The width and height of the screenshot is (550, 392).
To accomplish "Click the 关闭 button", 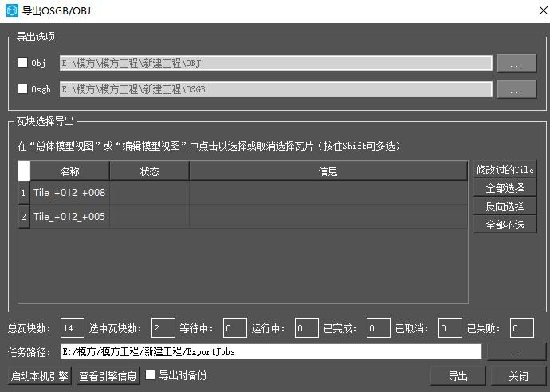I will (x=518, y=376).
